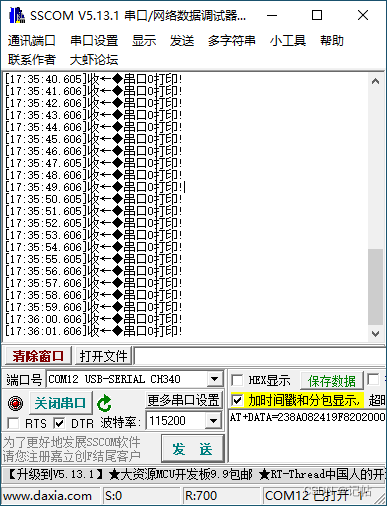Toggle the checkbox right of 保存数据
Viewport: 387px width, 506px height.
click(373, 379)
